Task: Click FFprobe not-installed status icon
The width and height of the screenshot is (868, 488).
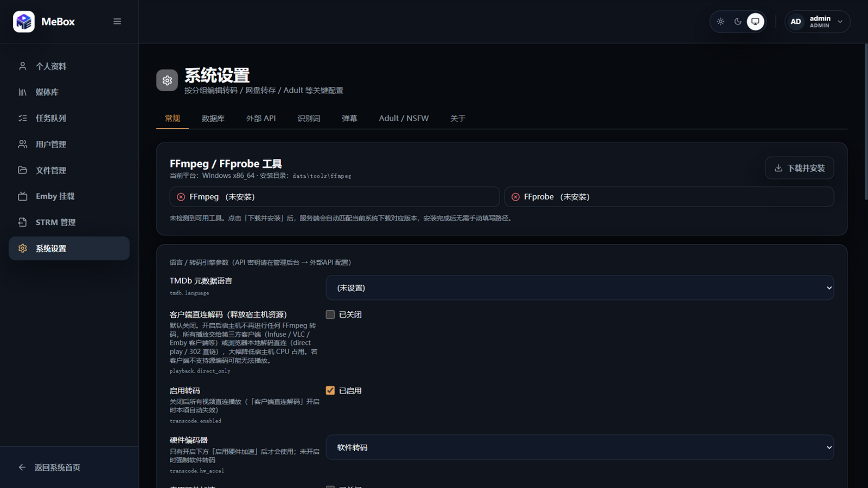Action: pyautogui.click(x=515, y=197)
